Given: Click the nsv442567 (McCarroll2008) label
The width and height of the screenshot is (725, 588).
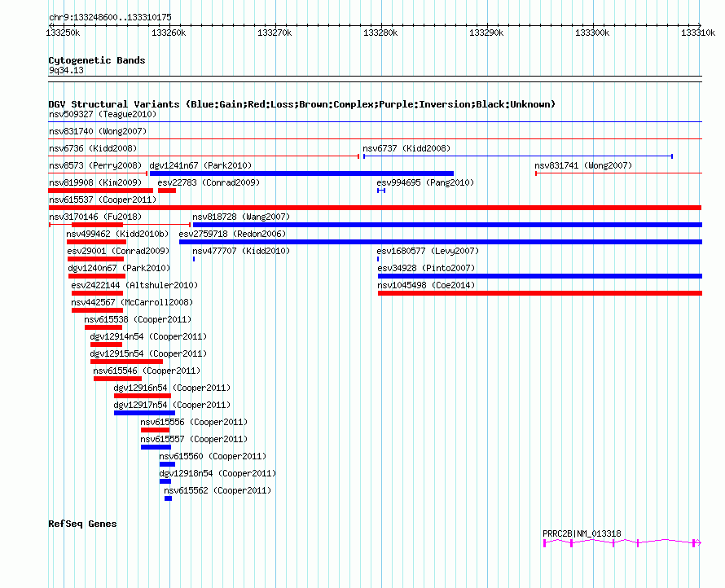Looking at the screenshot, I should [x=132, y=302].
